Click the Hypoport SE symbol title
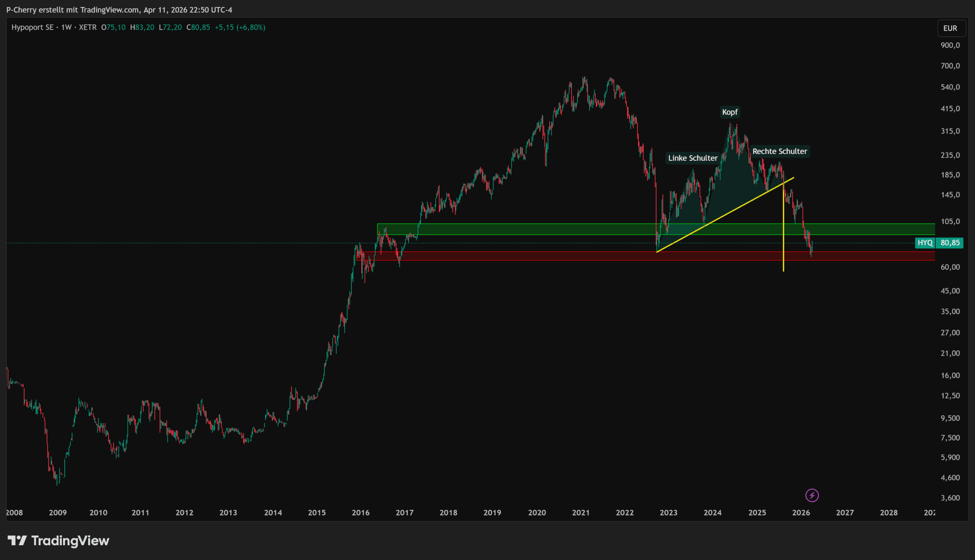975x560 pixels. pyautogui.click(x=32, y=27)
